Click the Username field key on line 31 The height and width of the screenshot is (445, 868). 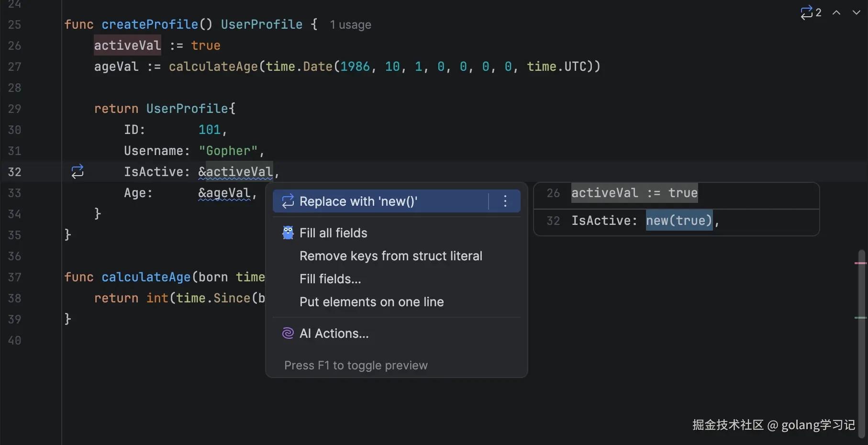tap(154, 151)
